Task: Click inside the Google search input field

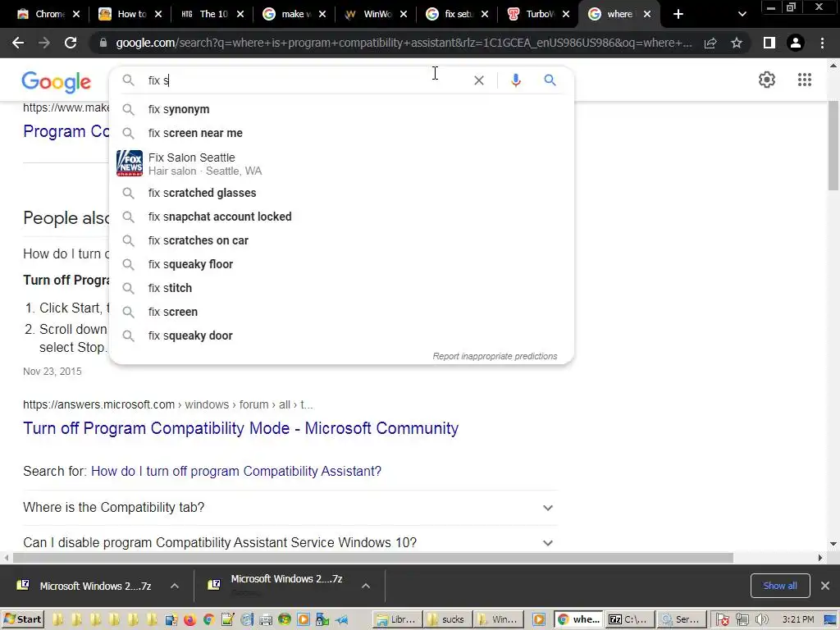Action: click(x=305, y=80)
